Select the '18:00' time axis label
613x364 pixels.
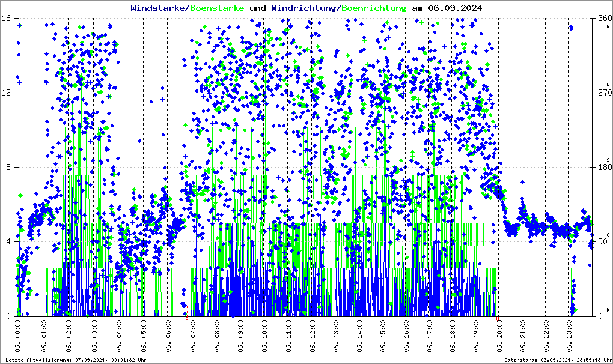coord(453,330)
